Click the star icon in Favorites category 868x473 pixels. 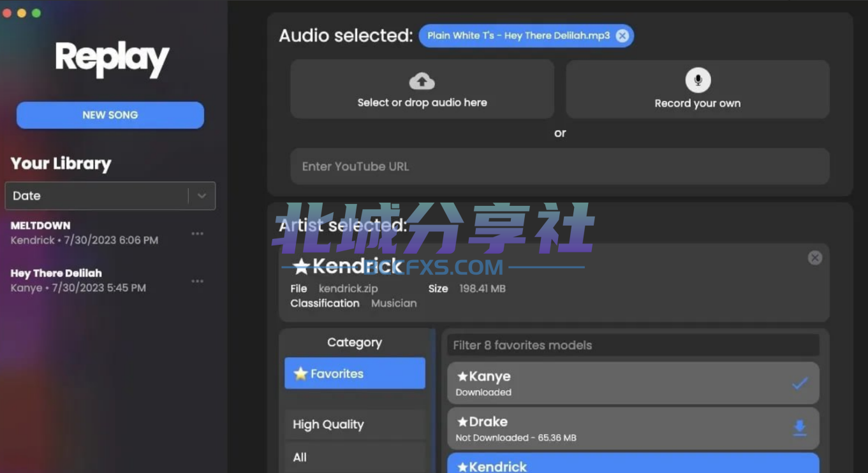300,374
